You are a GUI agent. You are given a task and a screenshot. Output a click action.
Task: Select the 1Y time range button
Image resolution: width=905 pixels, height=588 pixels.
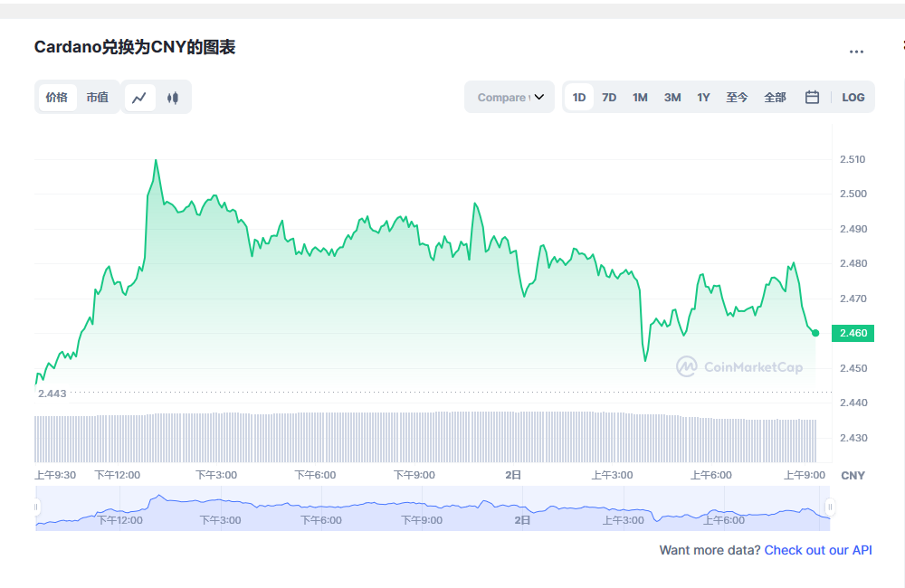pyautogui.click(x=703, y=97)
